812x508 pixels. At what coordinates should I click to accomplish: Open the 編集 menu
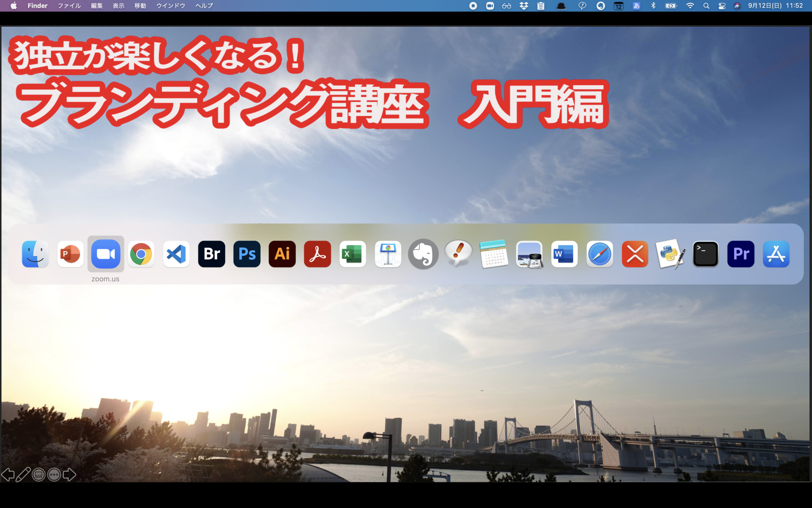(97, 6)
